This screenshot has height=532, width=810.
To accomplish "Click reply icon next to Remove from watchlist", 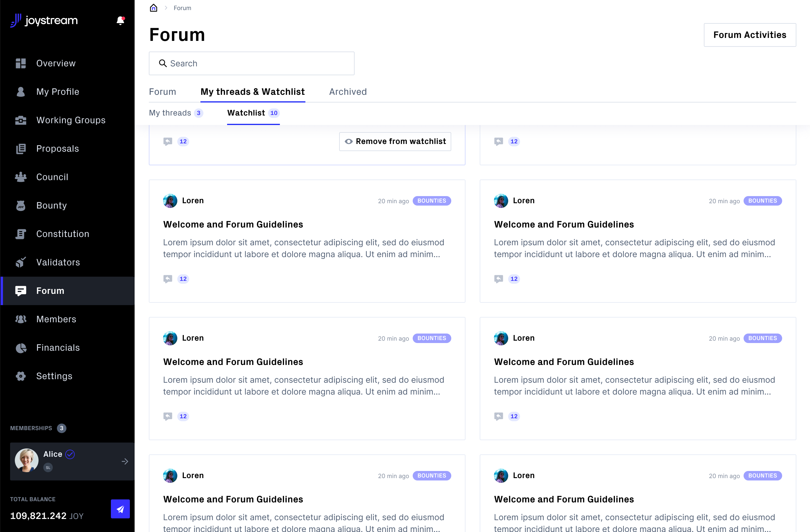I will (168, 141).
